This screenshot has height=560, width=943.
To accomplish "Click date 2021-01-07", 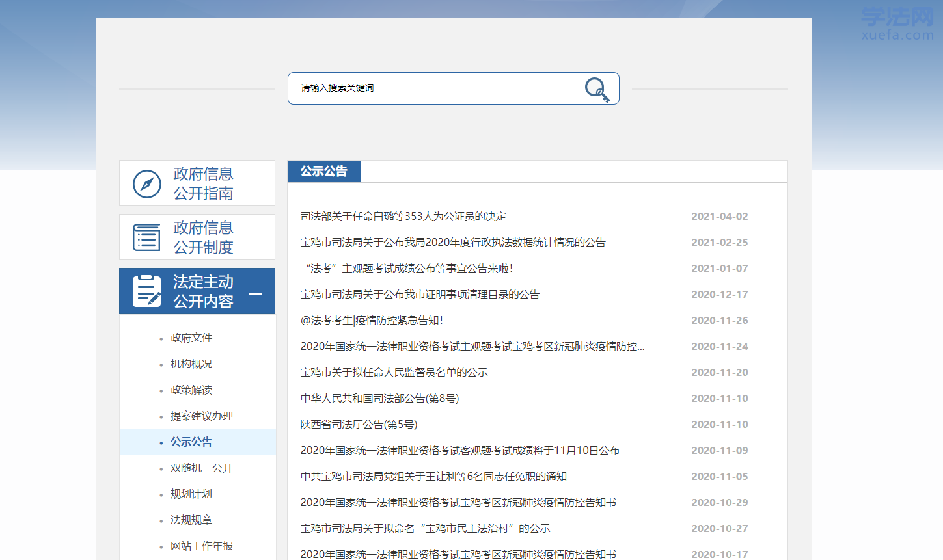I will coord(720,268).
